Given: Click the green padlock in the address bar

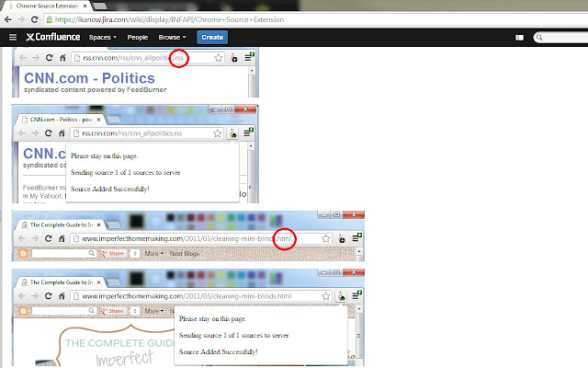Looking at the screenshot, I should 50,19.
